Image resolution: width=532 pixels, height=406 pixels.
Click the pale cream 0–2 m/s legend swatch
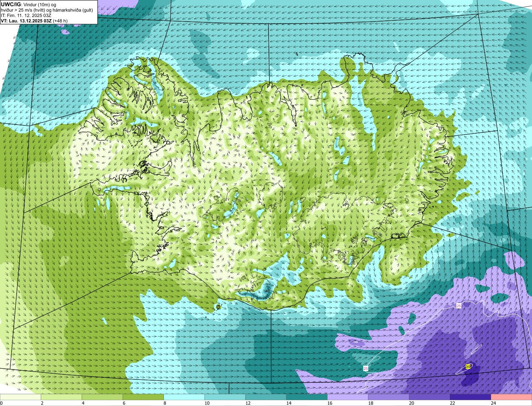coord(20,397)
